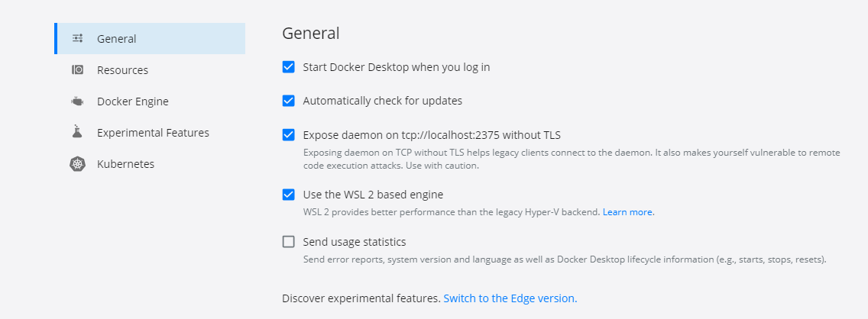868x319 pixels.
Task: Open the General settings section
Action: (x=150, y=39)
